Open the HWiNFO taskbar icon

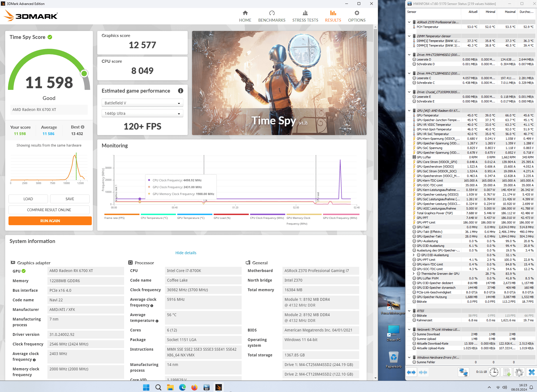[x=206, y=387]
